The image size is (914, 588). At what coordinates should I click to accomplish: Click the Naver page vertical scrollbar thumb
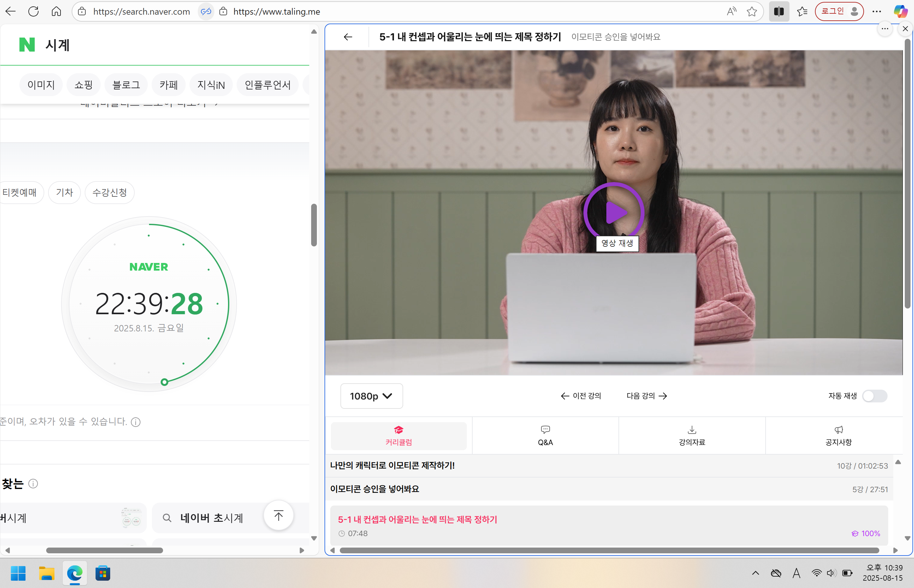pos(314,225)
